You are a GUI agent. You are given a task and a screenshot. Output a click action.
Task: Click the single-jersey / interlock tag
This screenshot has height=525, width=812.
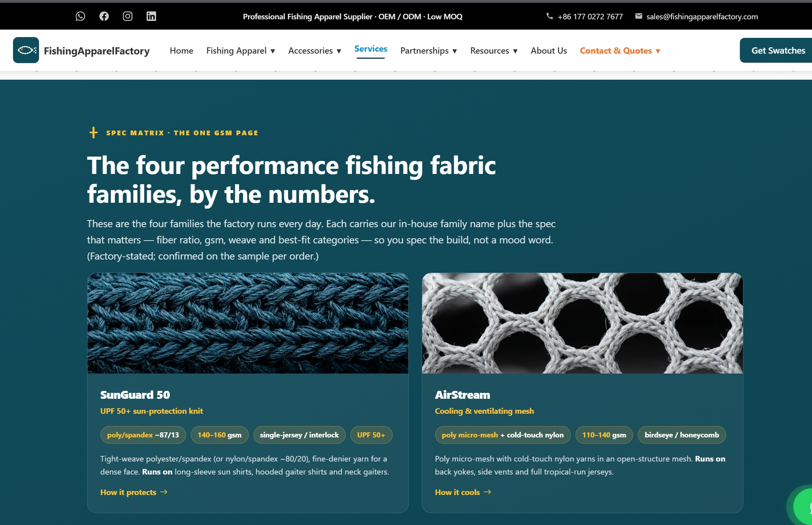299,435
